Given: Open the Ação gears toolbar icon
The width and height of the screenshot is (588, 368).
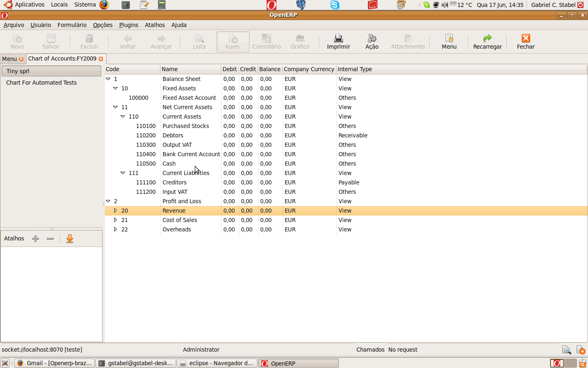Looking at the screenshot, I should (x=372, y=38).
